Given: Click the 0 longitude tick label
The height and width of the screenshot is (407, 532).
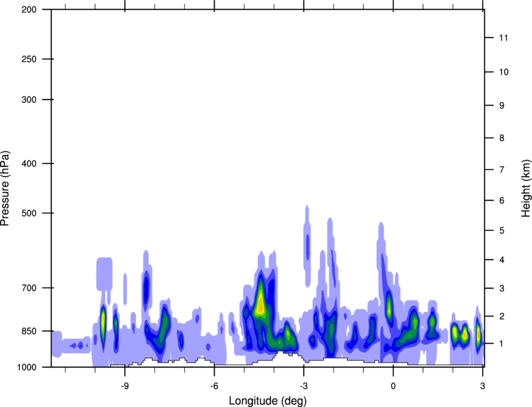Looking at the screenshot, I should (393, 386).
